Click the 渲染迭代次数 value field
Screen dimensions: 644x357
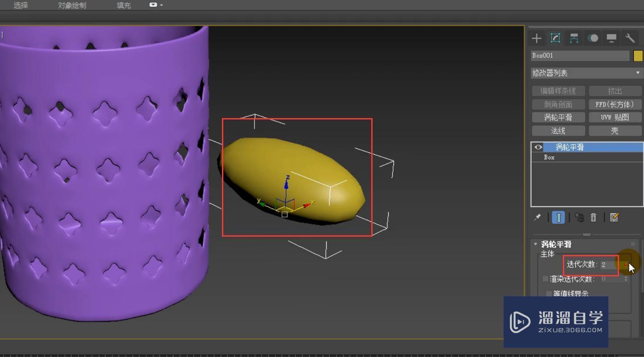(x=611, y=279)
